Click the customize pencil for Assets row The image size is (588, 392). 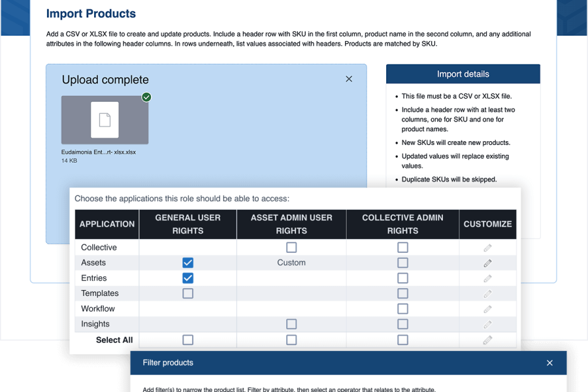coord(487,263)
